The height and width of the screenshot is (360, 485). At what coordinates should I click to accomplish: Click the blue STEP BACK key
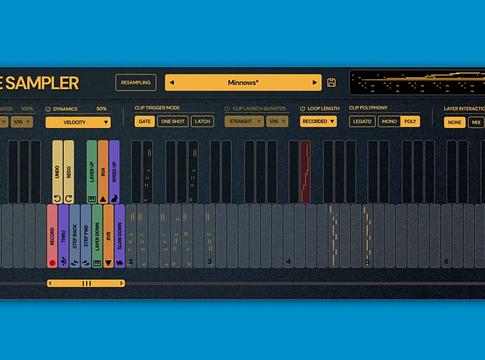coord(75,236)
